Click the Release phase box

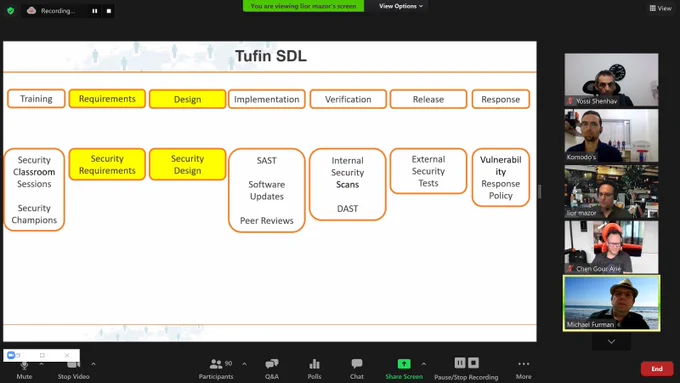coord(428,99)
